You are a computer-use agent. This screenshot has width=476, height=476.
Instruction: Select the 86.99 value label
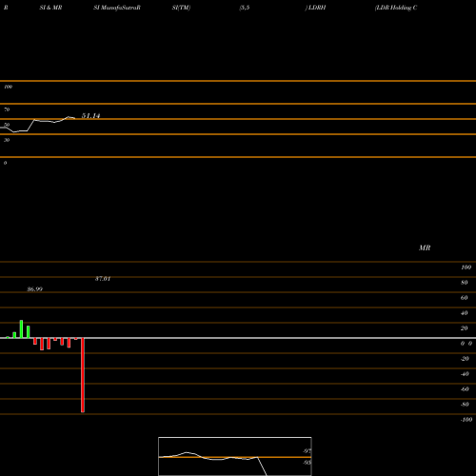[35, 289]
